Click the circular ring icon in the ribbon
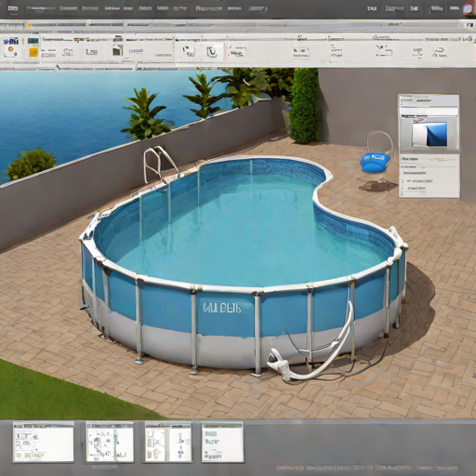Viewport: 476px width, 476px height. point(212,51)
